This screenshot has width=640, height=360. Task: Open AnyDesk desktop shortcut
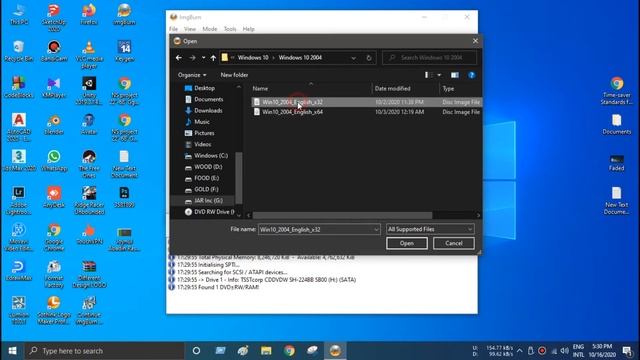coord(54,197)
